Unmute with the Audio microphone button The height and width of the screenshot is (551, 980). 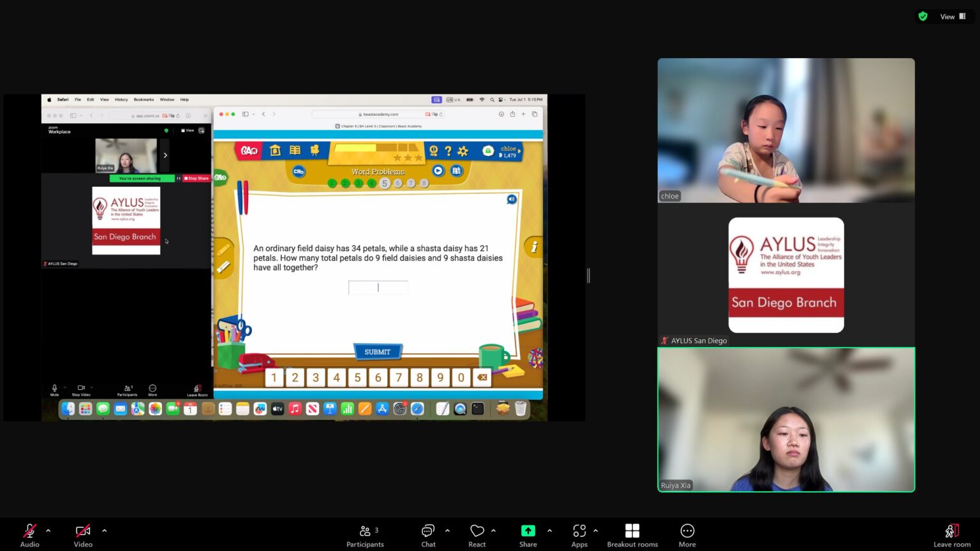coord(29,534)
